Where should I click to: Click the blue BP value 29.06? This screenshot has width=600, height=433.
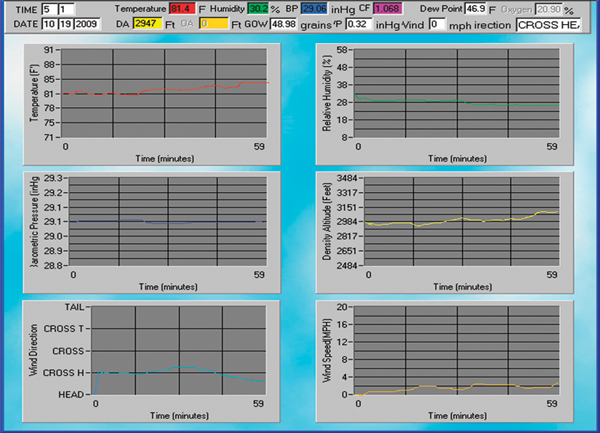pos(315,8)
